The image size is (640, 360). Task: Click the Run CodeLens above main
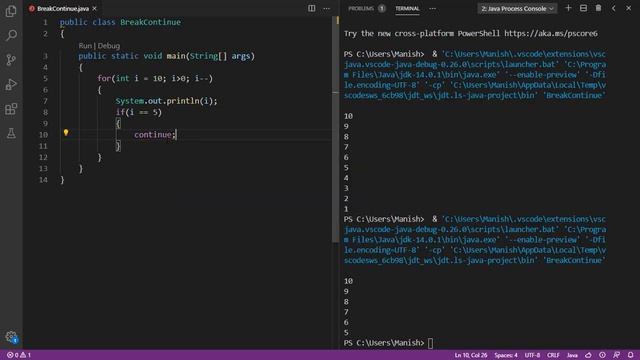pos(85,46)
